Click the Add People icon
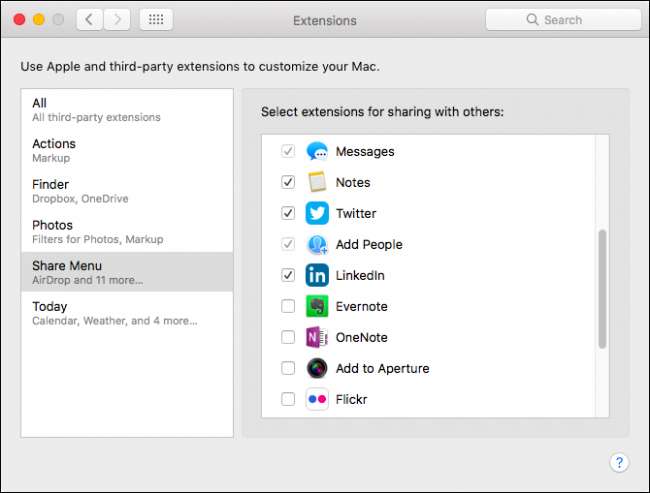Viewport: 650px width, 493px height. (x=317, y=245)
